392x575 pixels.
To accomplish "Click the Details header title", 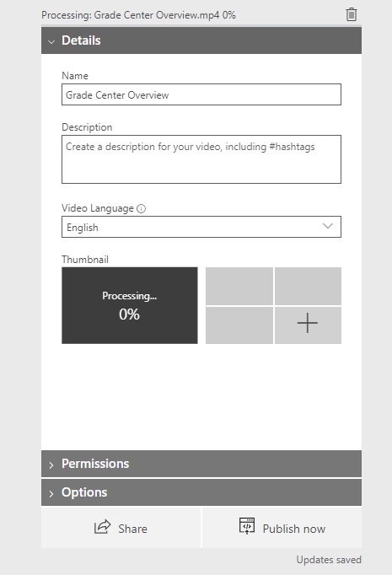I will [81, 40].
